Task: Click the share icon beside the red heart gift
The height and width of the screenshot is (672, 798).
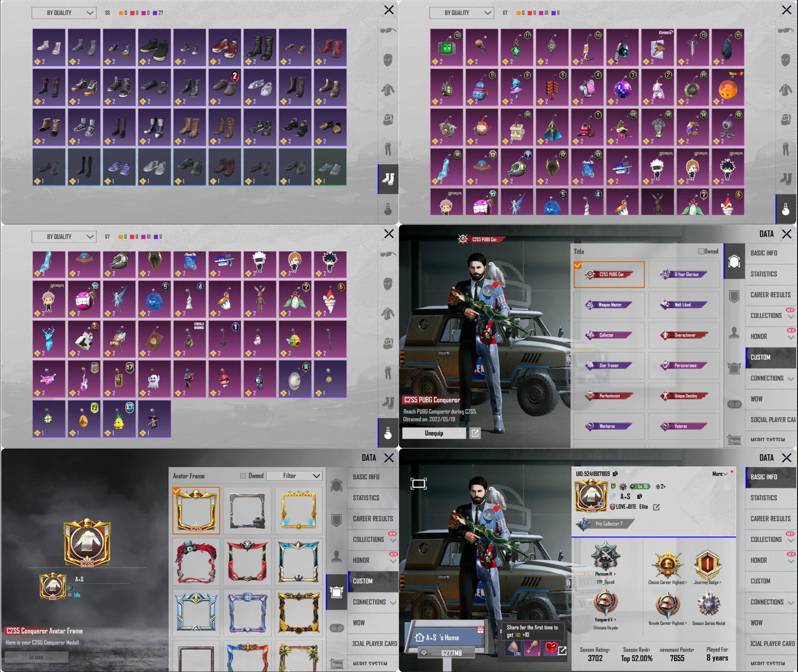Action: pos(562,650)
